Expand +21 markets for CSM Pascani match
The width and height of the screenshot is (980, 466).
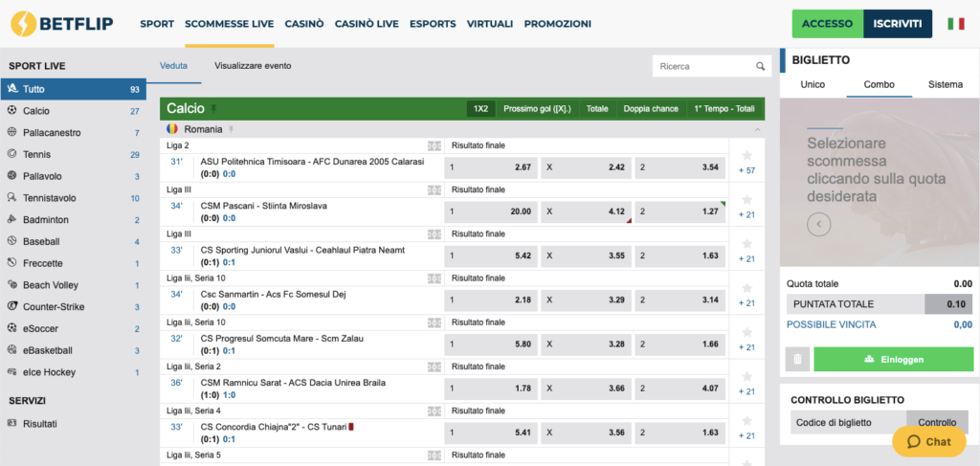click(x=746, y=215)
